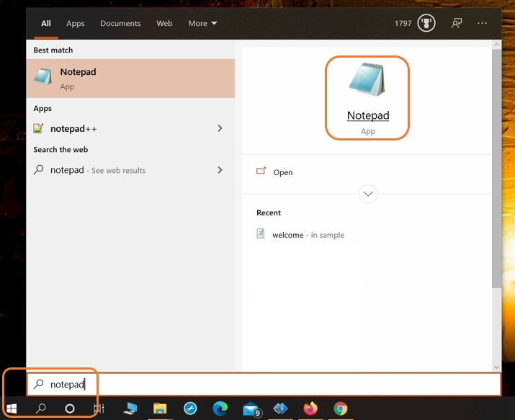Launch Microsoft Edge from taskbar

pos(220,408)
